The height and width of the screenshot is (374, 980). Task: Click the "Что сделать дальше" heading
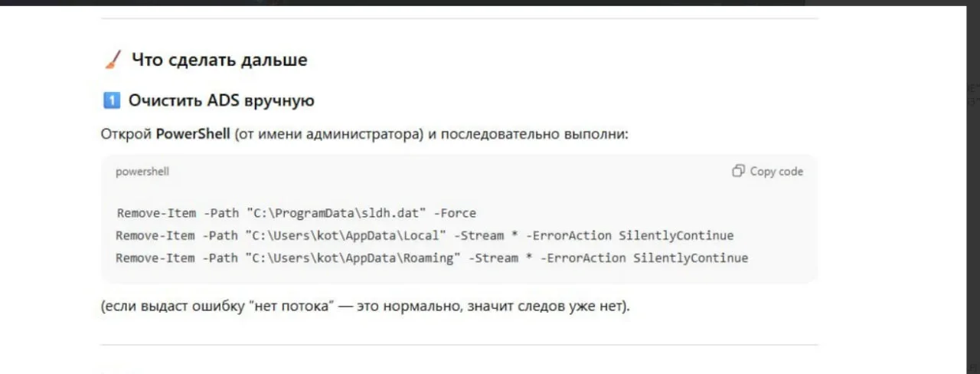click(x=219, y=60)
